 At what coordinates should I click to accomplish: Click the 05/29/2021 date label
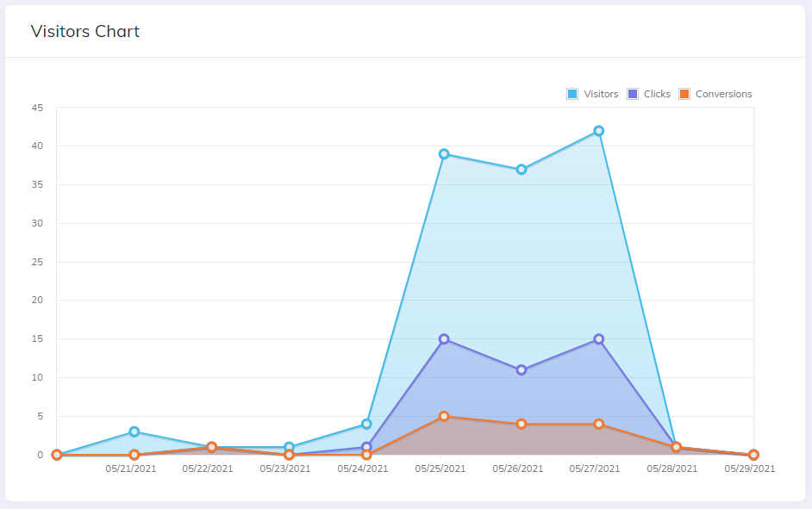[748, 469]
